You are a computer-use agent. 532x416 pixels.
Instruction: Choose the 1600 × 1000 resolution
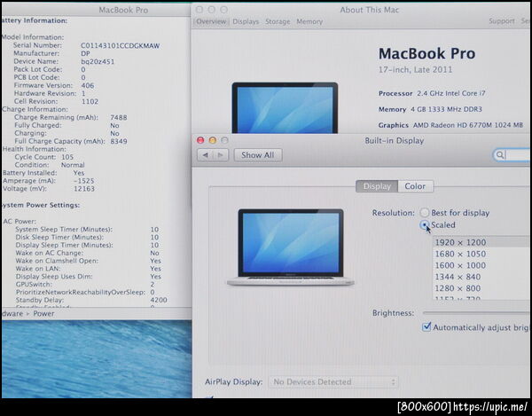pos(481,265)
